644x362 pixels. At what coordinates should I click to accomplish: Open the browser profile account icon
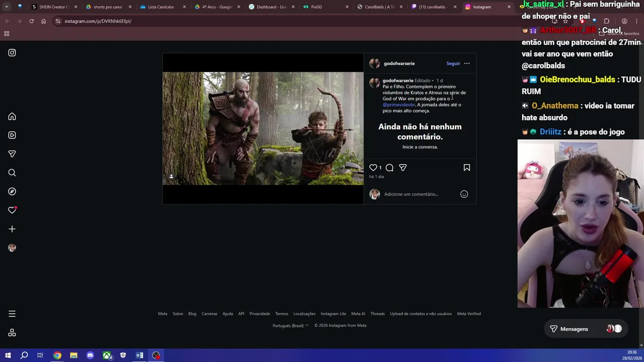point(624,21)
